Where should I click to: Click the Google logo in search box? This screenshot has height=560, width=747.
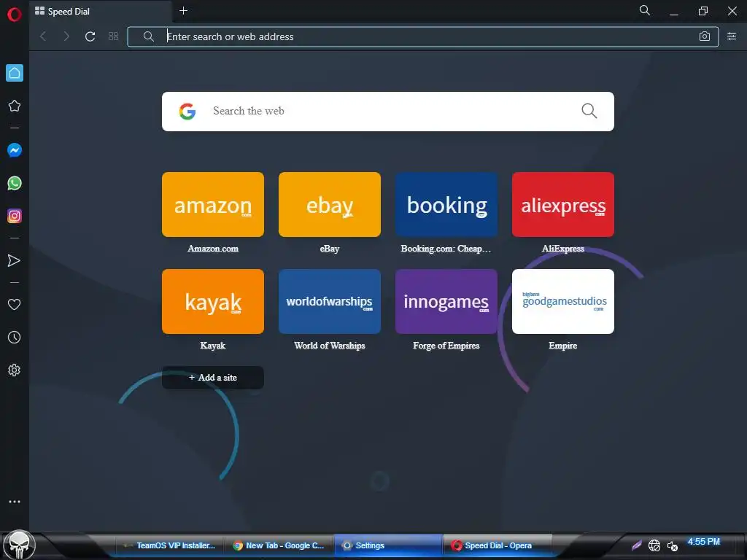187,112
